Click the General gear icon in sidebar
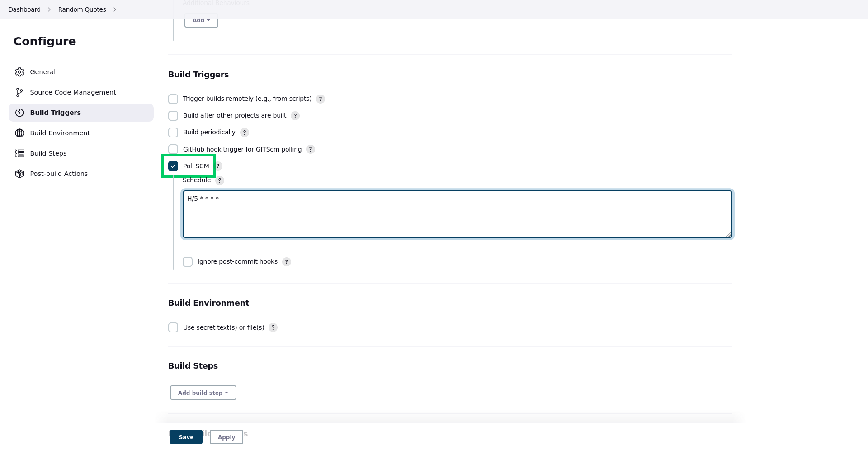 tap(19, 72)
